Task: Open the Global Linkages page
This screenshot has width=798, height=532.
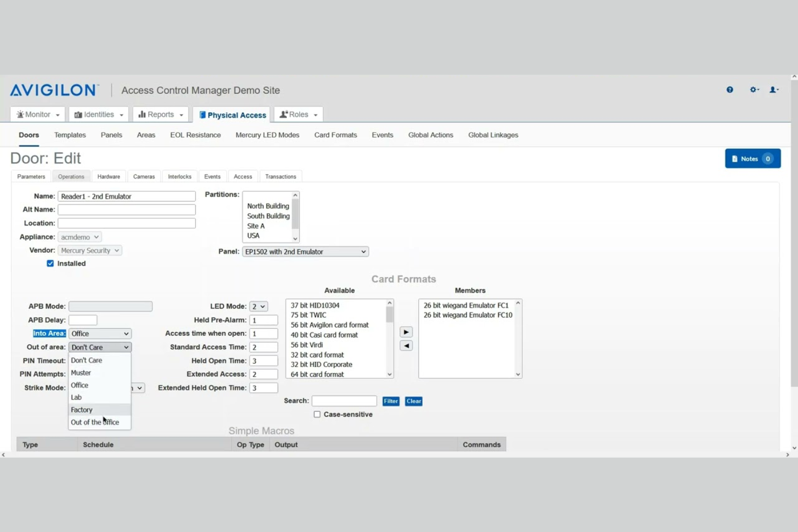Action: (x=493, y=135)
